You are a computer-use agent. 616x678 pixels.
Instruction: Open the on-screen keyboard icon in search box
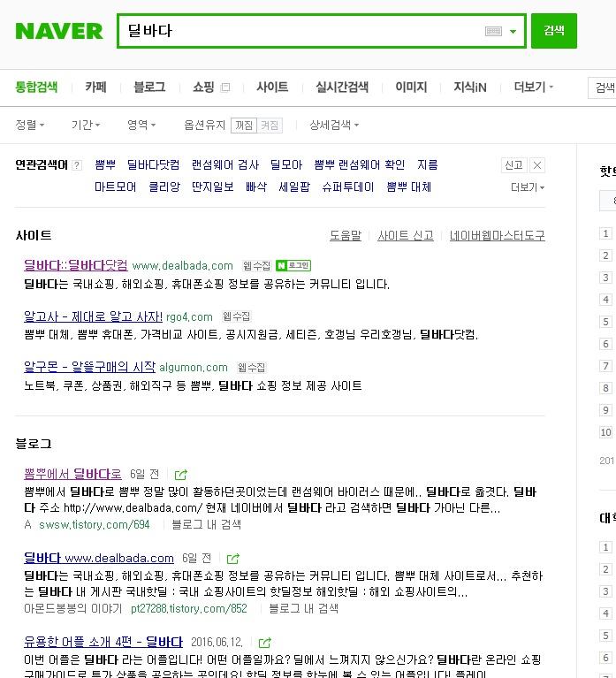(x=493, y=31)
